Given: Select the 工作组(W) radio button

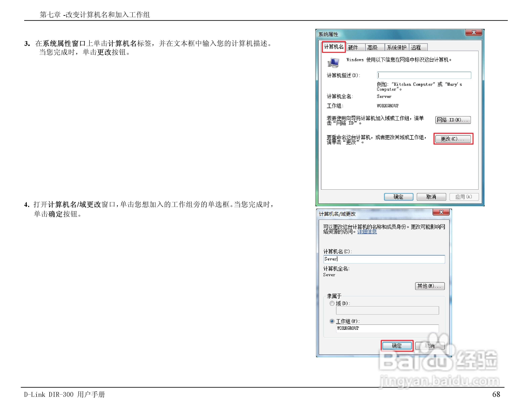Looking at the screenshot, I should point(332,321).
